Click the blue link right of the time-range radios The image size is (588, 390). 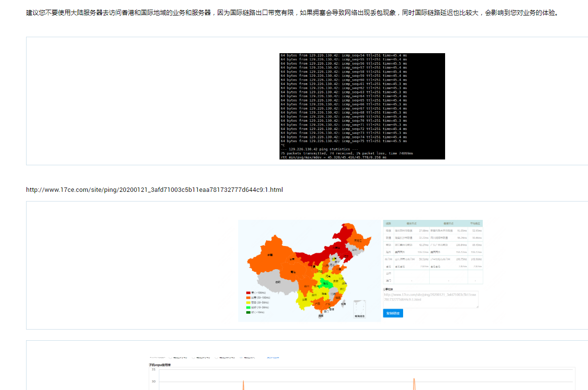tap(273, 358)
